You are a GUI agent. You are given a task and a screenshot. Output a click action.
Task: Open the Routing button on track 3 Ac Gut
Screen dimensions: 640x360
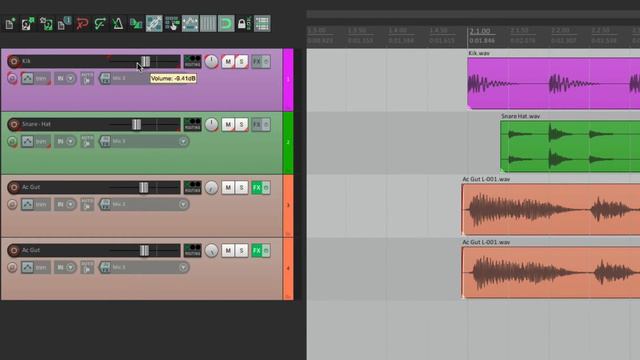[x=192, y=187]
